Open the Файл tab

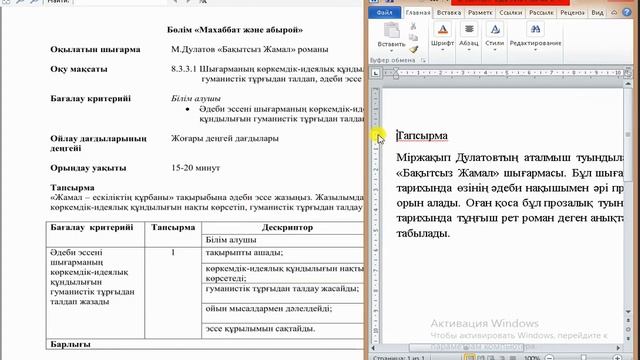pyautogui.click(x=384, y=13)
